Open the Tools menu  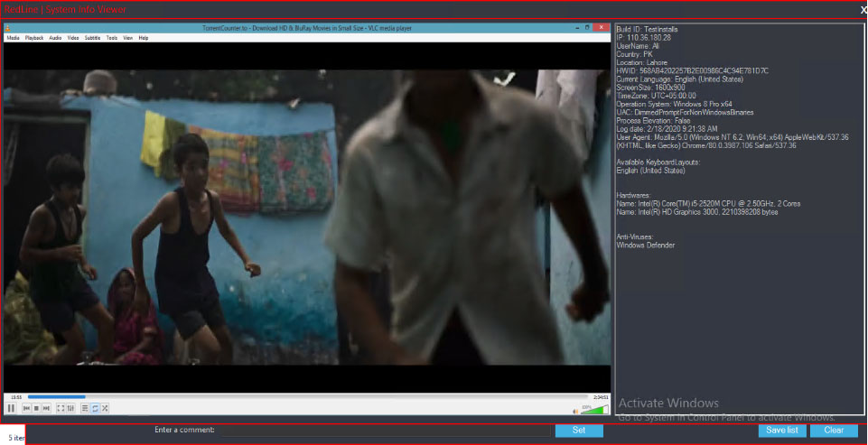(x=112, y=38)
